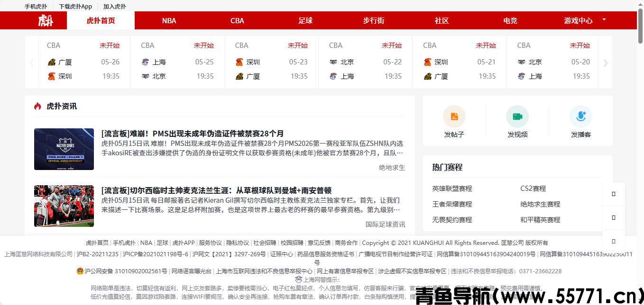644x305 pixels.
Task: Expand the dropdown arrow after 游戏中心
Action: pos(604,20)
